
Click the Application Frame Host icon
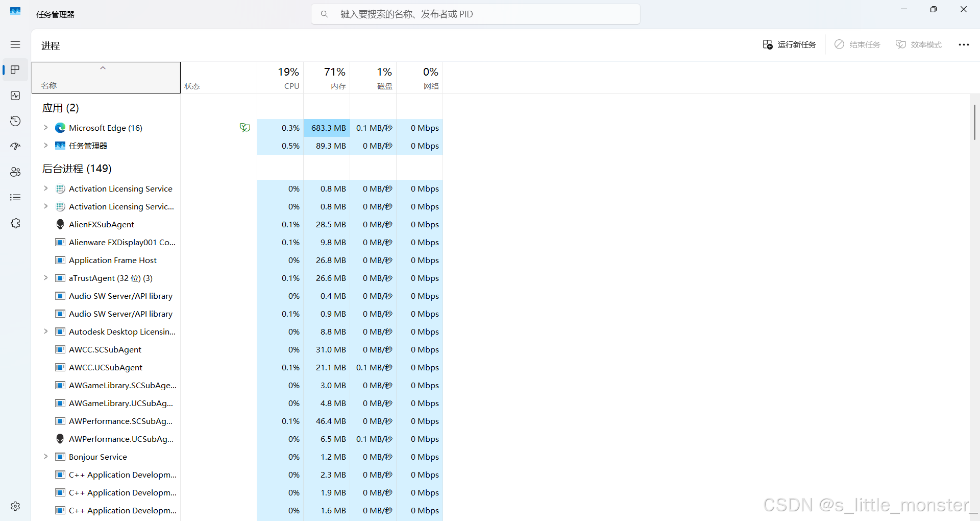pos(60,260)
